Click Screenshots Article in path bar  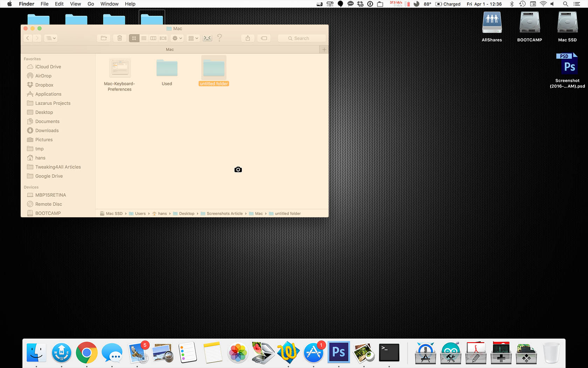click(222, 213)
